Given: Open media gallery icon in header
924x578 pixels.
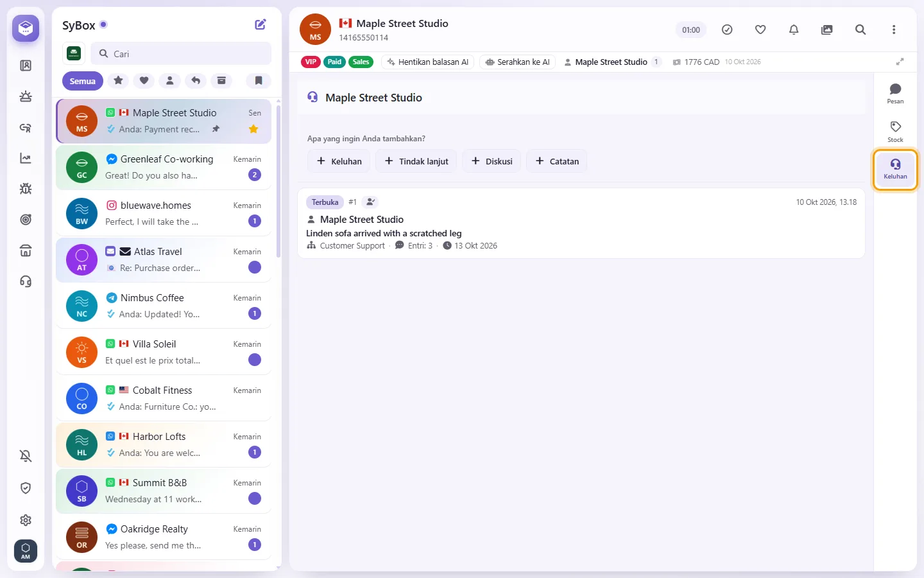Looking at the screenshot, I should coord(827,30).
